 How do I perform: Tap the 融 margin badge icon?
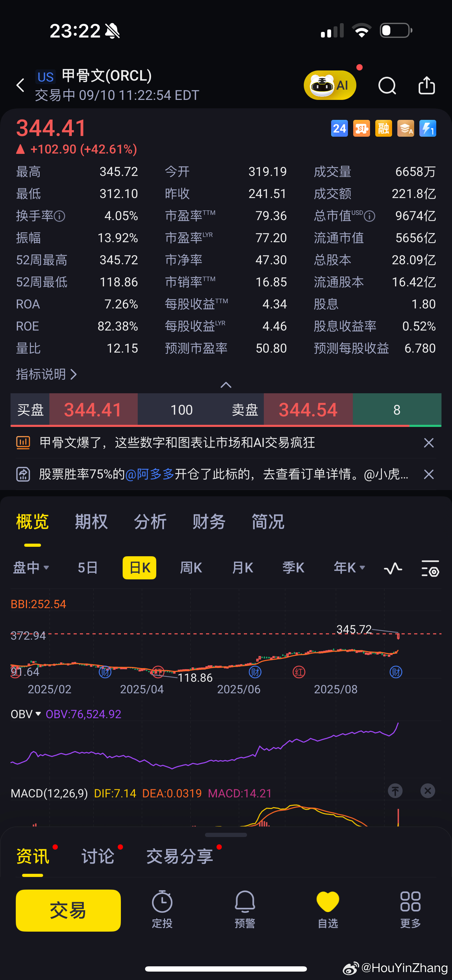point(384,129)
